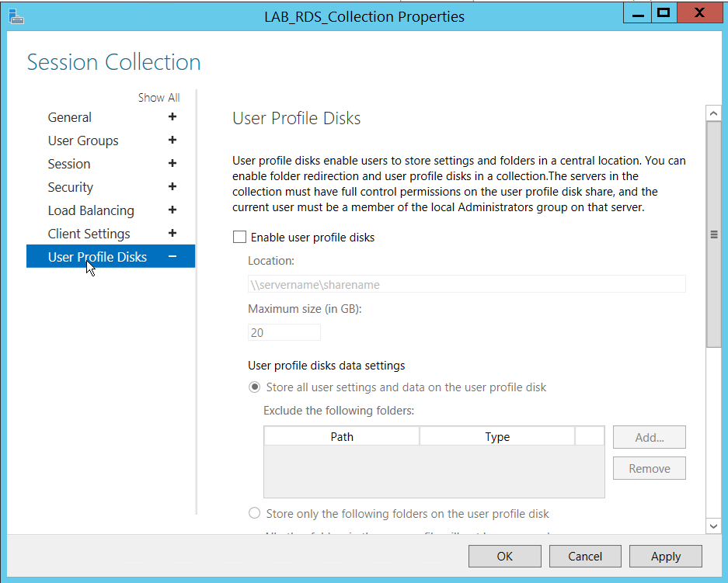Screen dimensions: 728x583
Task: Click the Location share path field
Action: 466,285
